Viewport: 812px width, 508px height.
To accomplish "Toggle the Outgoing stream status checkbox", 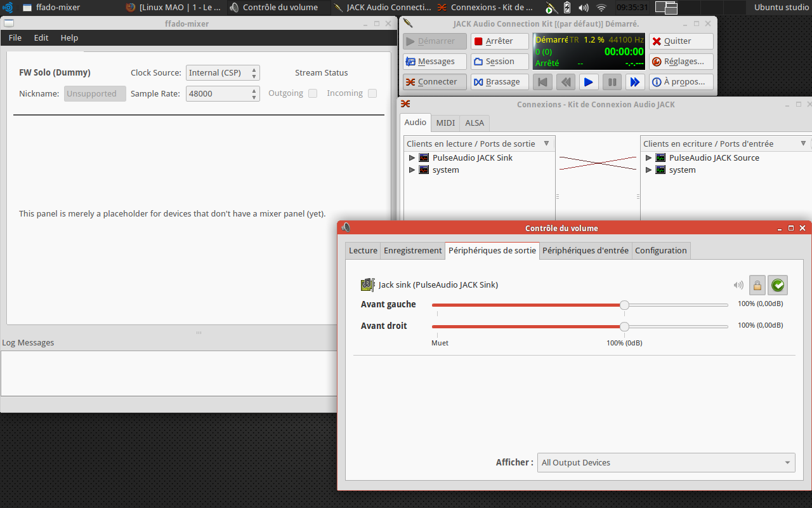I will (313, 93).
